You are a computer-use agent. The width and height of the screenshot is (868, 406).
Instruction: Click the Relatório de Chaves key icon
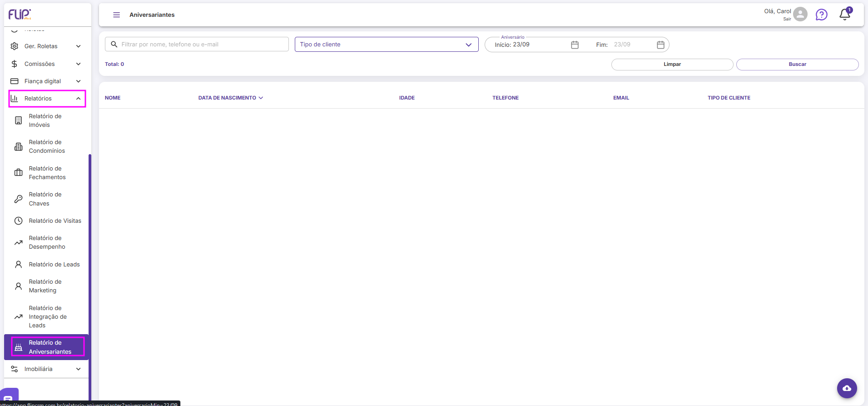point(19,199)
